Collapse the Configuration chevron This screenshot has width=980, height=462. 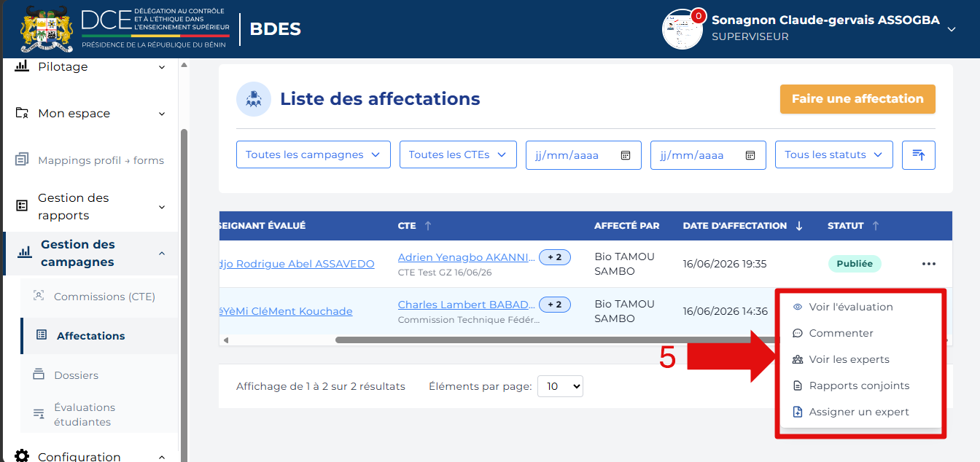[x=162, y=457]
